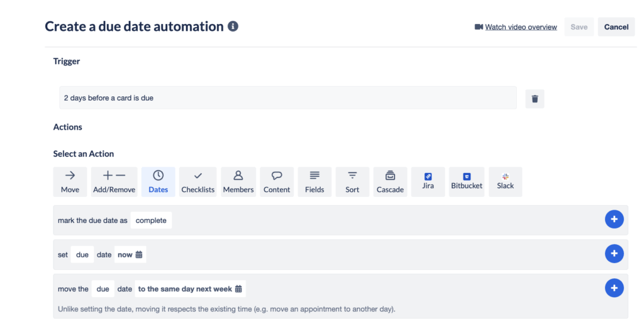The width and height of the screenshot is (644, 321).
Task: Open the Bitbucket action category
Action: (x=467, y=182)
